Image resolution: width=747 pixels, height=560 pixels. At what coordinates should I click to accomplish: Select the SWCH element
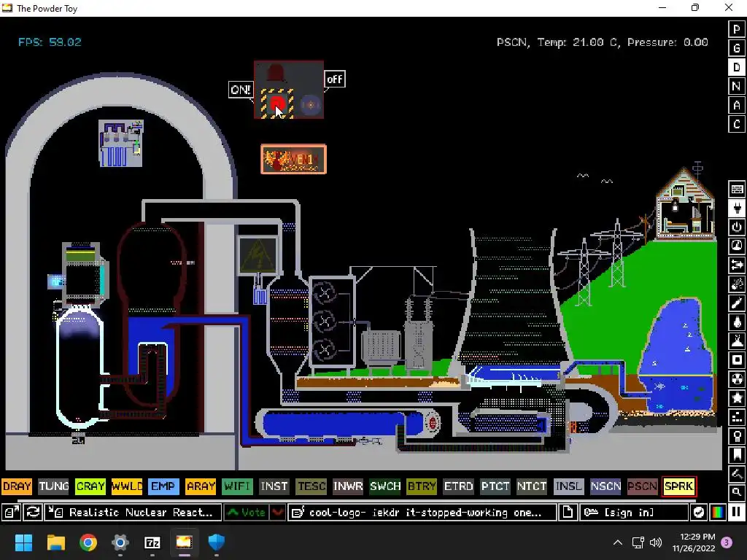tap(385, 486)
